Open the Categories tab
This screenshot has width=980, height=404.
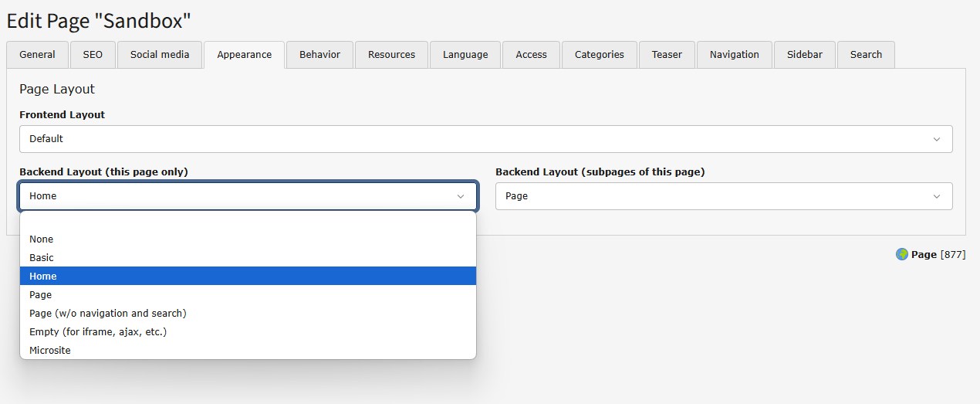click(599, 55)
